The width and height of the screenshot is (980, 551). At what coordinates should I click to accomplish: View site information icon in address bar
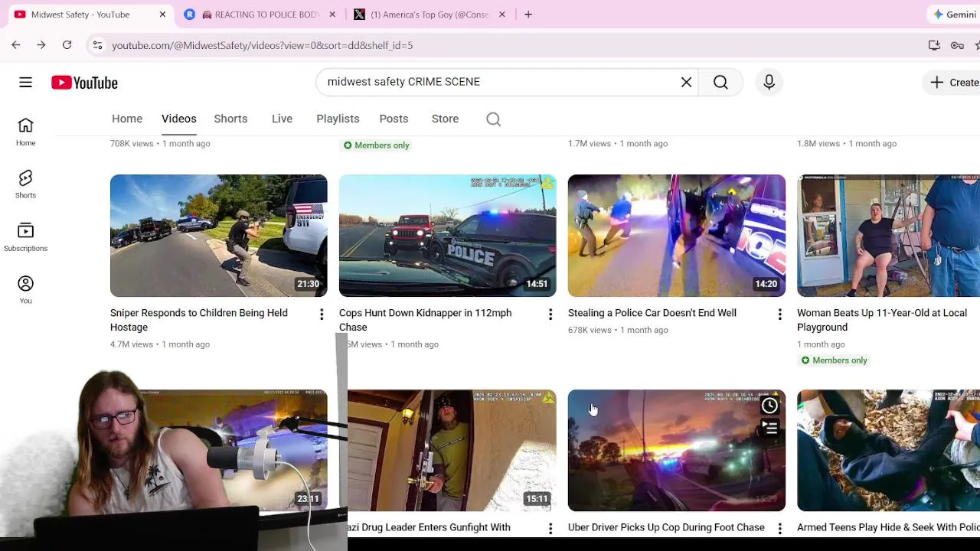point(97,45)
